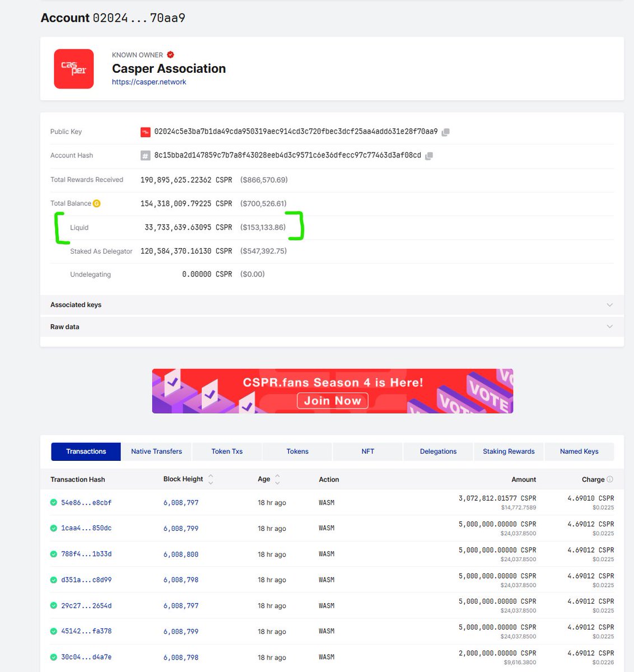The image size is (634, 672).
Task: Click success status icon for 45142...fa378
Action: (54, 631)
